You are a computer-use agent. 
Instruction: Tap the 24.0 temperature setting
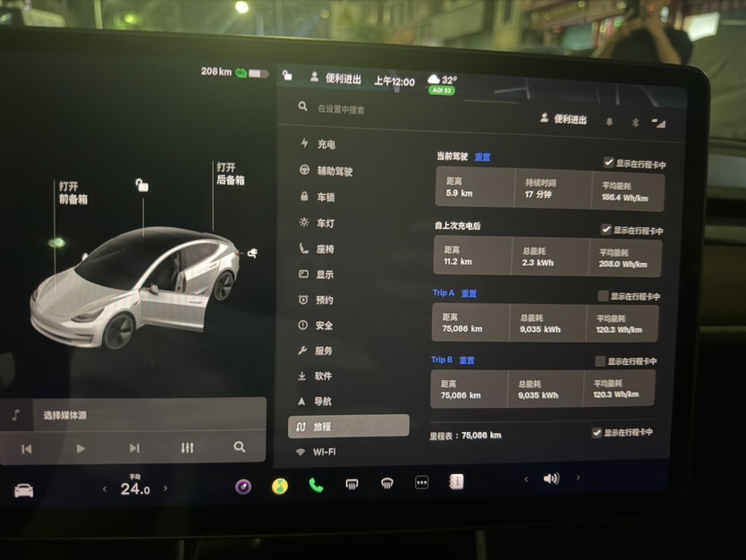tap(135, 488)
